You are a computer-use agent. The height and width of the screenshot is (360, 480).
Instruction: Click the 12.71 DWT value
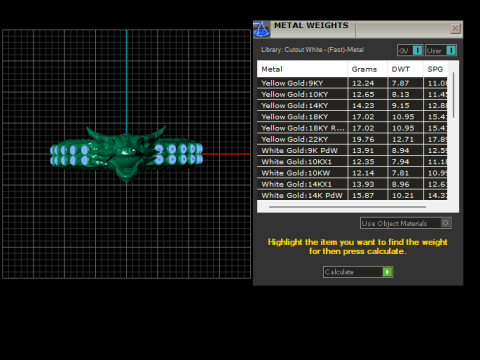(x=403, y=139)
